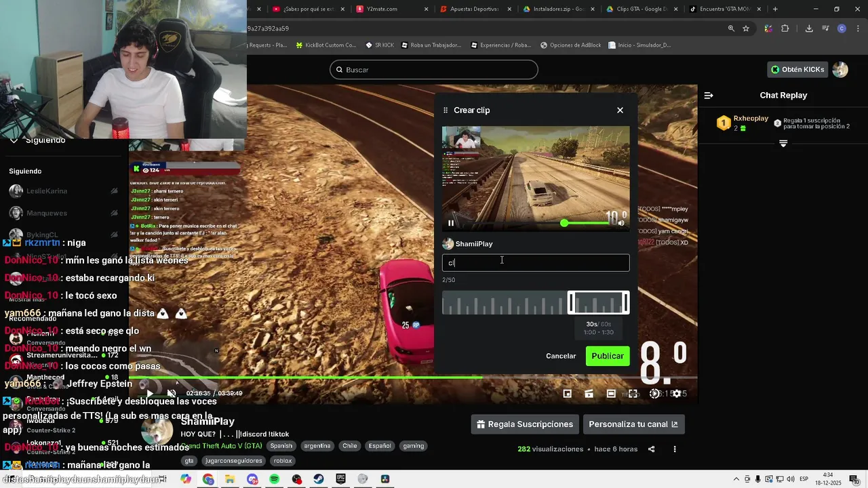
Task: Toggle fullscreen on the video player
Action: coord(633,393)
